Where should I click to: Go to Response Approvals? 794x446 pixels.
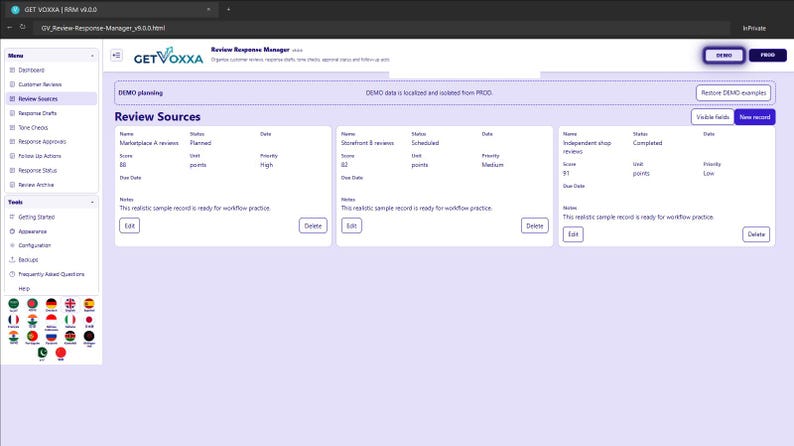51,142
